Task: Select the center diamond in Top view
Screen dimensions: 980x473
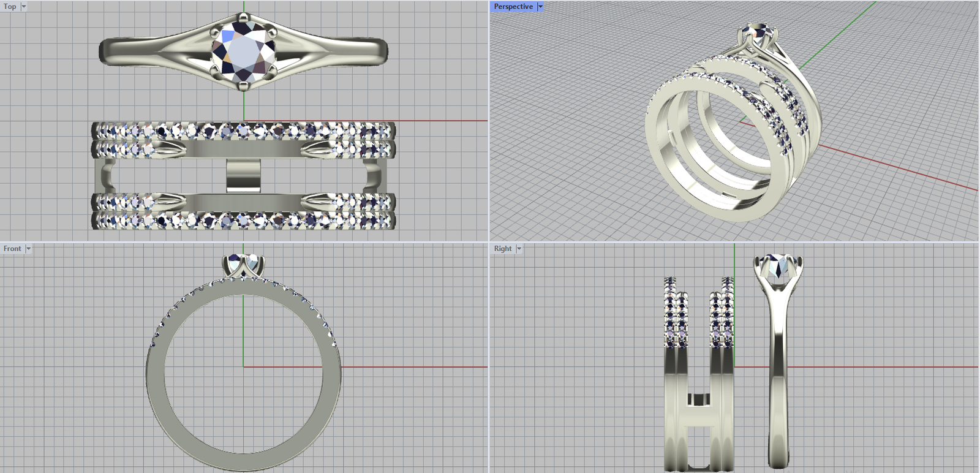Action: point(243,51)
